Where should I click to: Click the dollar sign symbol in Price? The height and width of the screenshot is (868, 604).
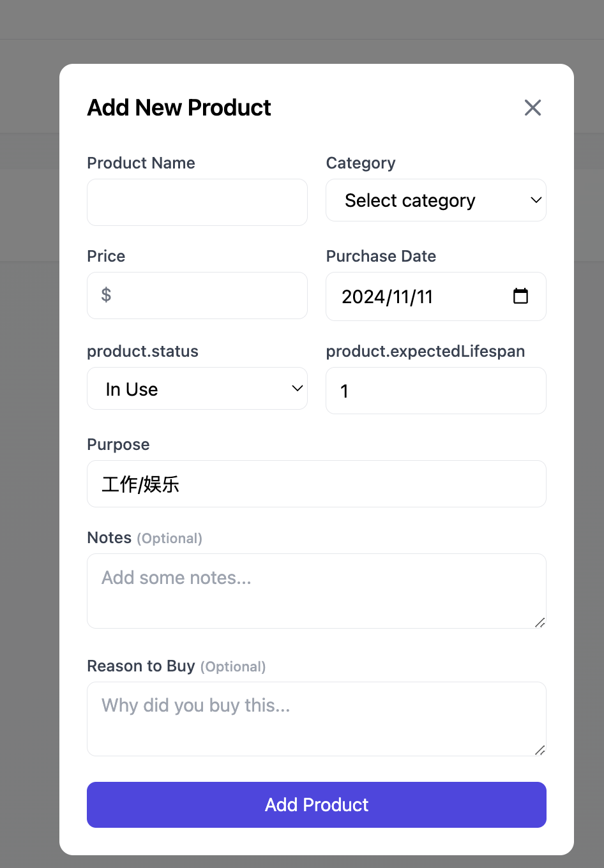(106, 295)
